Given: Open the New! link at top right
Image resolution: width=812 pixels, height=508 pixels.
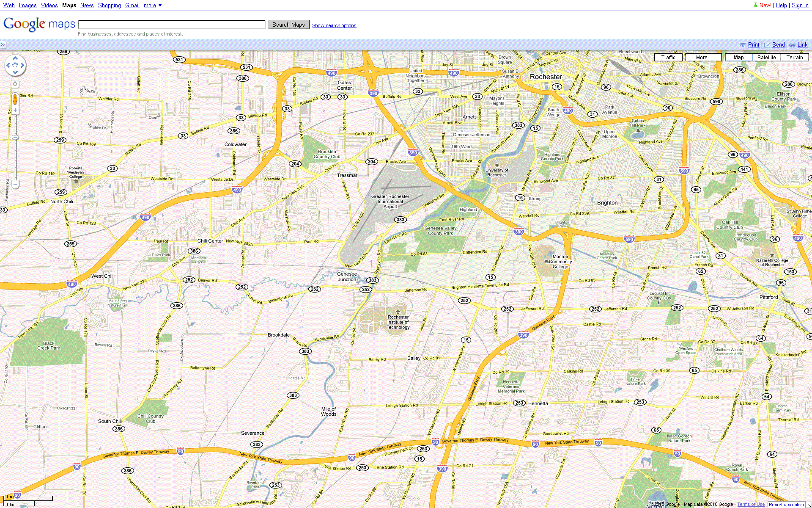Looking at the screenshot, I should point(765,6).
